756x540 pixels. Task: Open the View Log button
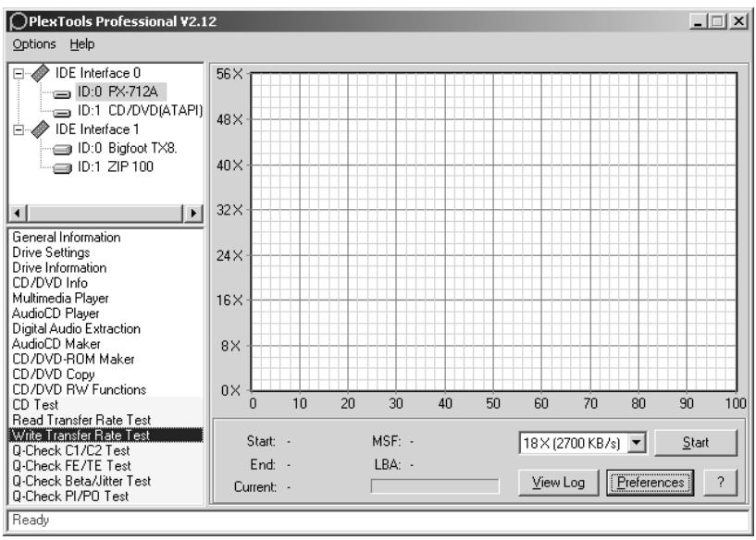click(x=558, y=482)
